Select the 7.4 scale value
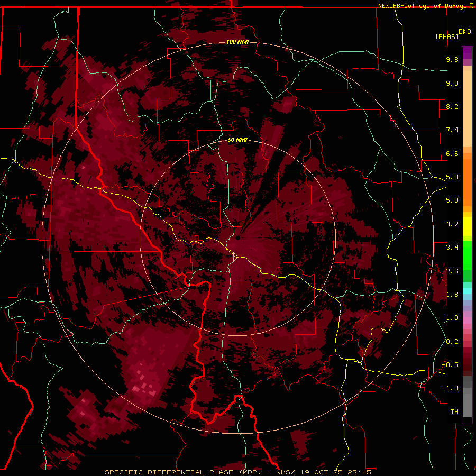This screenshot has width=476, height=476. pos(452,130)
